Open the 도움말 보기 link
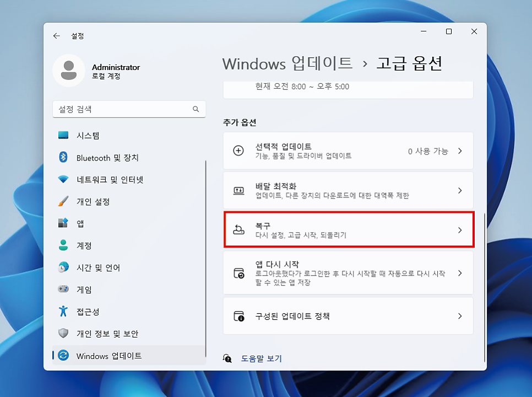 click(261, 358)
